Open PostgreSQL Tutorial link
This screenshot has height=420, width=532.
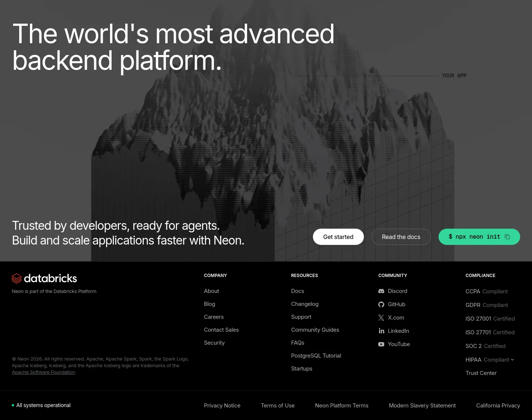point(316,356)
